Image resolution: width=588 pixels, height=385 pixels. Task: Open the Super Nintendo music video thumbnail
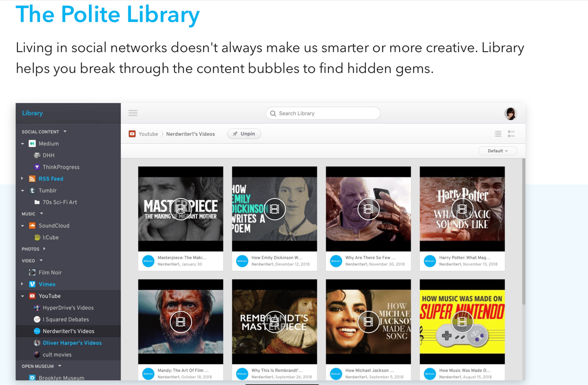coord(462,322)
